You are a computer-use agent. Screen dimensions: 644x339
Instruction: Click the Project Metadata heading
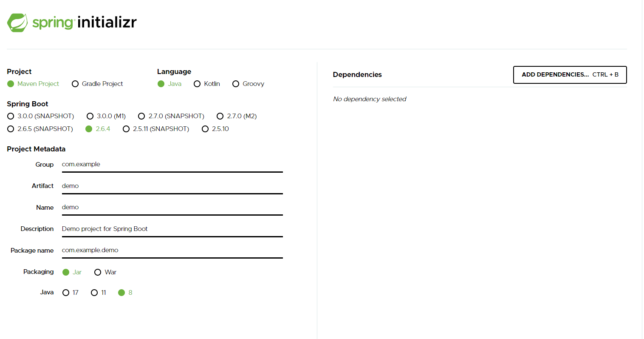pyautogui.click(x=36, y=149)
